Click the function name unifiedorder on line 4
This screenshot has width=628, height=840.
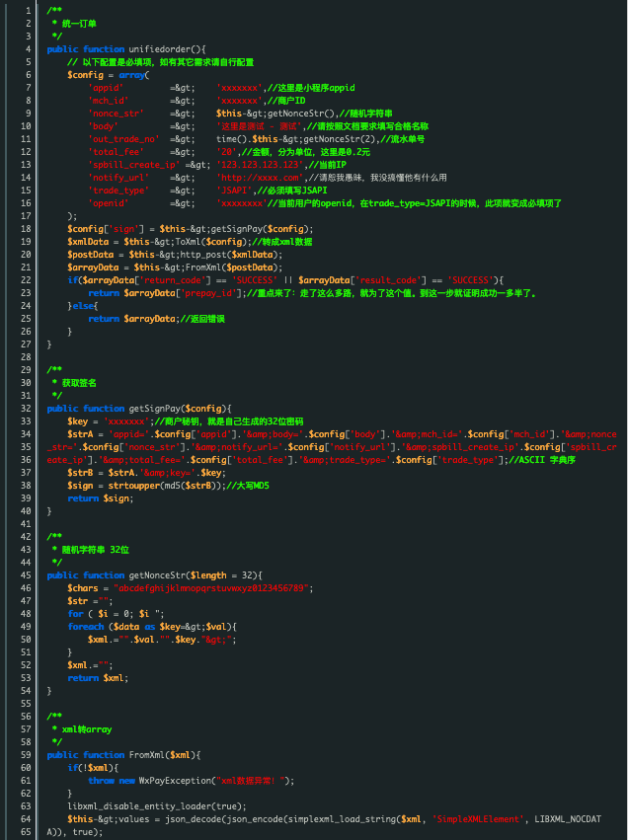tap(160, 49)
